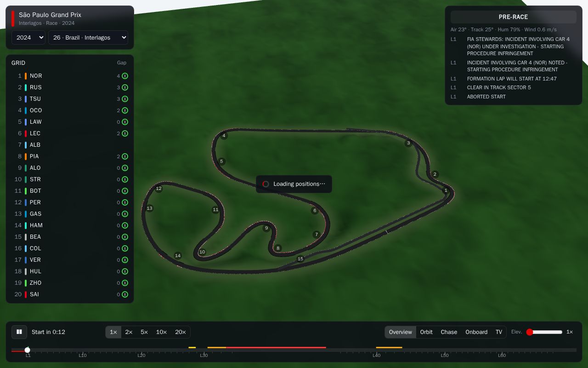Image resolution: width=588 pixels, height=368 pixels.
Task: Click the tyre icon in VER's row
Action: [x=125, y=260]
